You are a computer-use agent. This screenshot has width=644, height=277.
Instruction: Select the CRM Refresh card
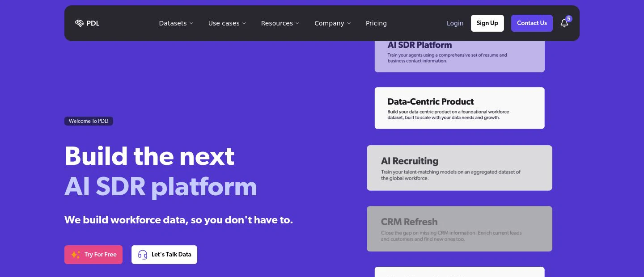click(460, 229)
